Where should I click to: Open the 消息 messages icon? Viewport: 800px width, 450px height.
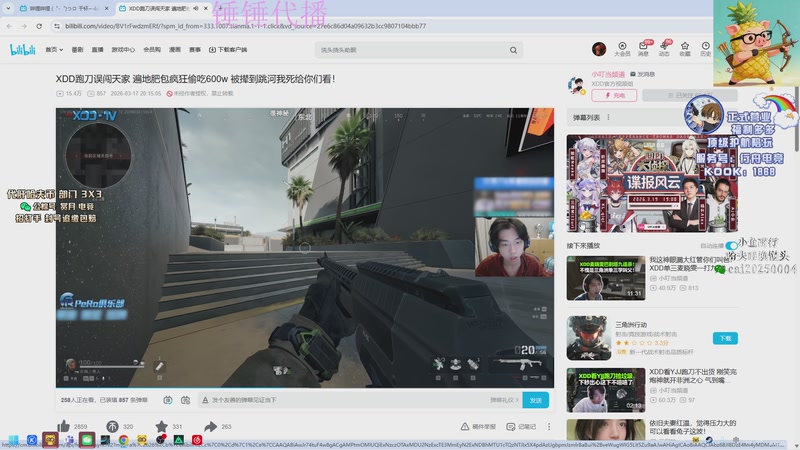coord(643,49)
